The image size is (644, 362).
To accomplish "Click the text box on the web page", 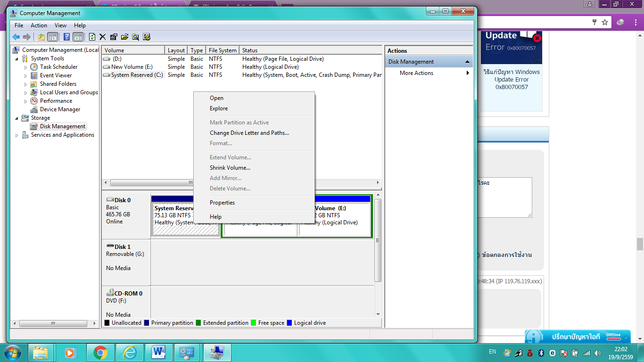I will coord(505,197).
